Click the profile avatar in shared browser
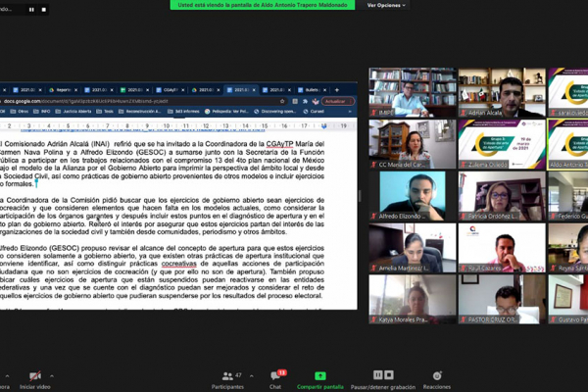The width and height of the screenshot is (588, 392). coord(316,101)
